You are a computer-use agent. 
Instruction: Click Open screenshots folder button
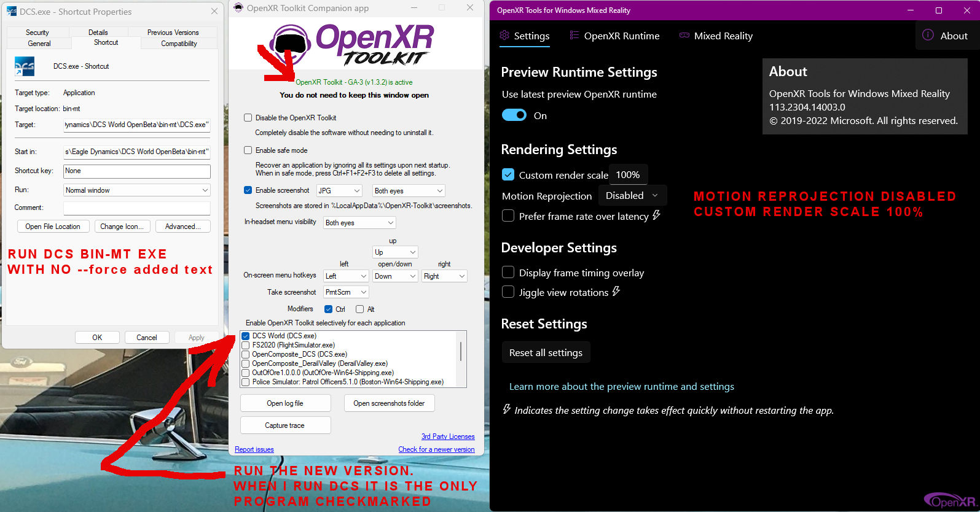coord(389,403)
